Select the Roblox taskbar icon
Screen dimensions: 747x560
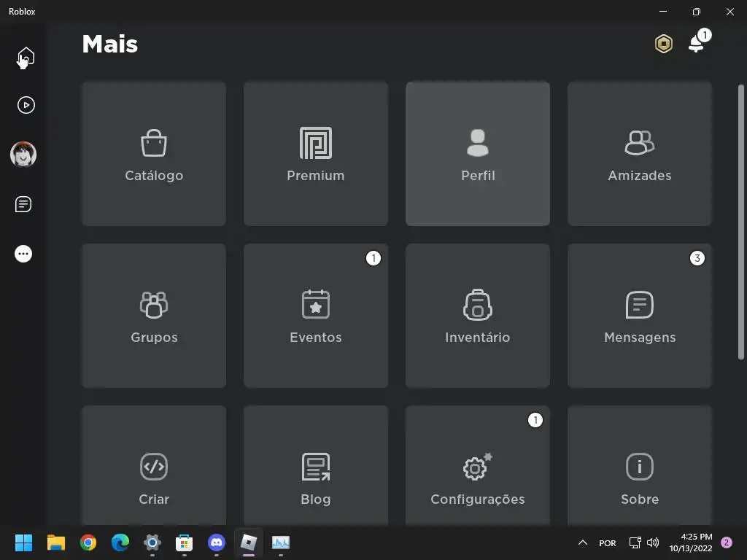[x=249, y=542]
